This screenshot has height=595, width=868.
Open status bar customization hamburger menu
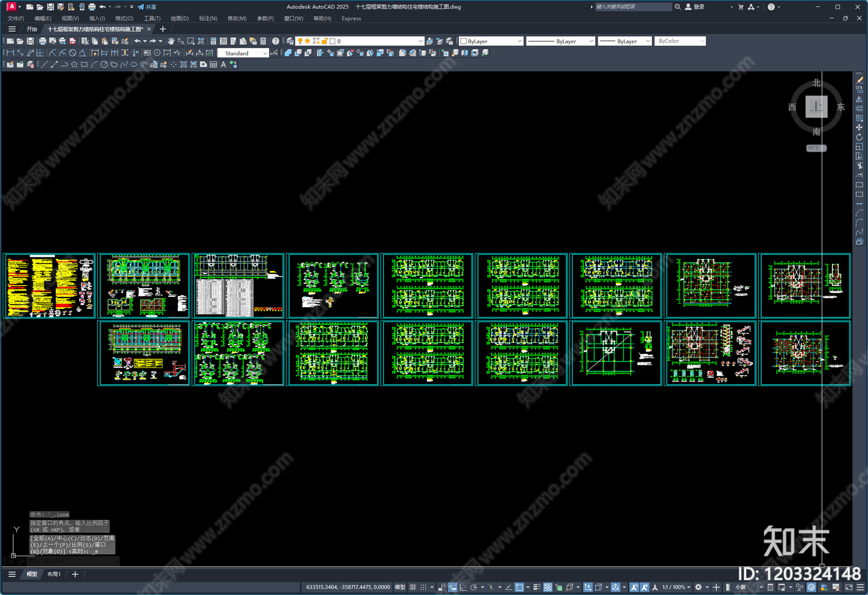click(x=860, y=587)
